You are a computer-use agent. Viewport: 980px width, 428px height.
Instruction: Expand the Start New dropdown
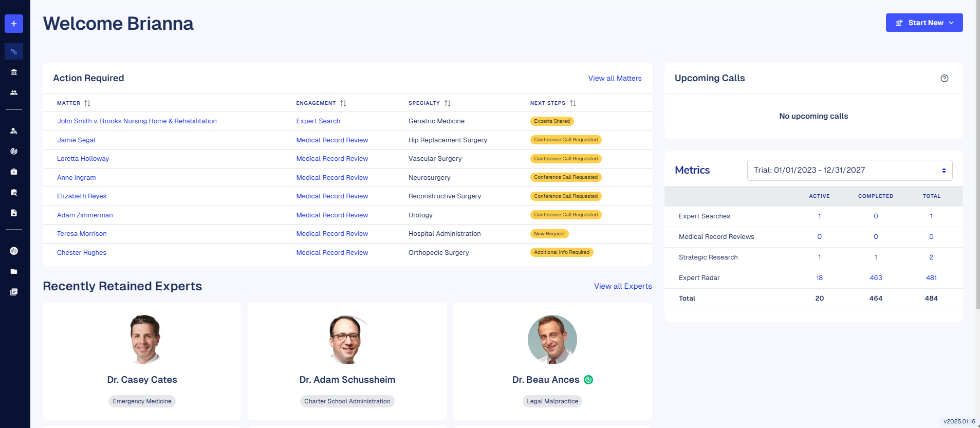coord(924,23)
